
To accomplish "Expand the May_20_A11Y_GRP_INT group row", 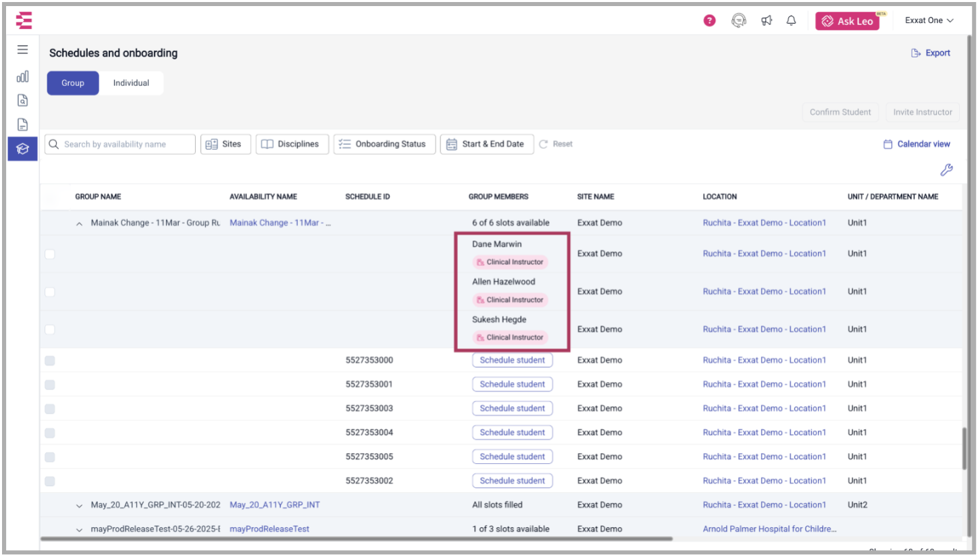I will click(x=79, y=505).
